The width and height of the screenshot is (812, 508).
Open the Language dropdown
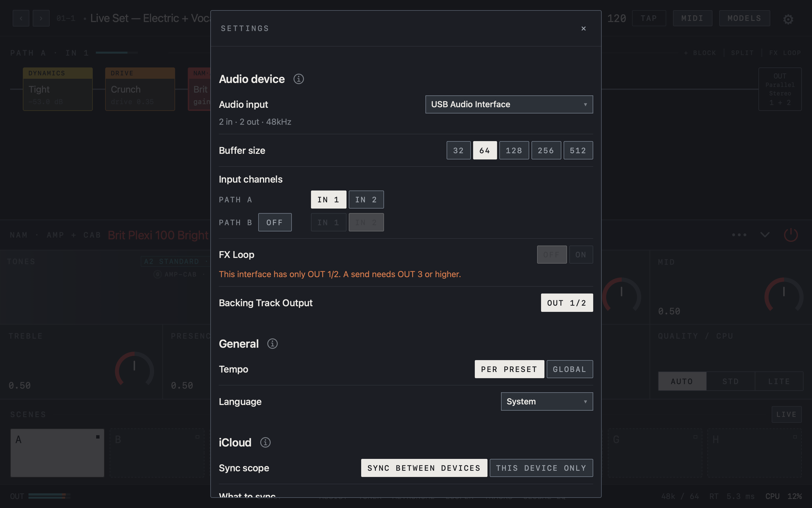tap(547, 402)
